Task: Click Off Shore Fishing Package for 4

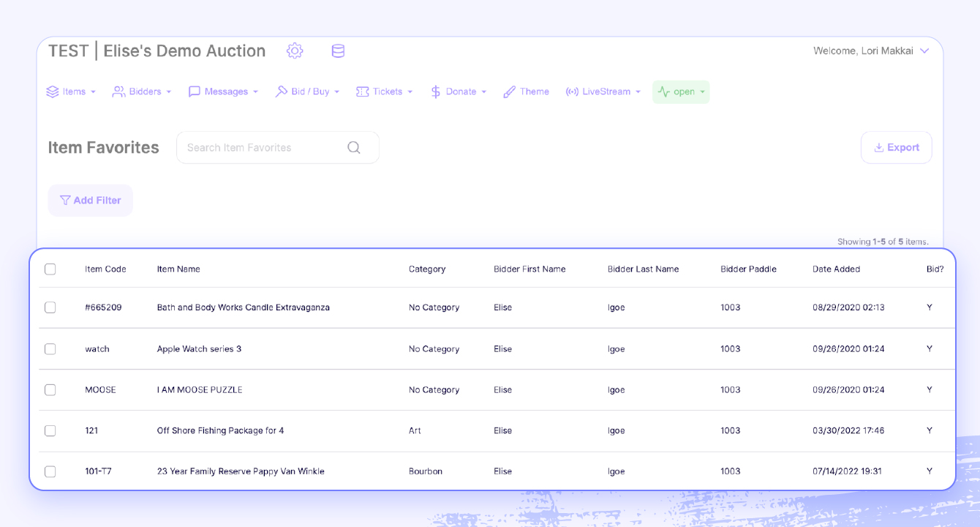Action: (x=220, y=430)
